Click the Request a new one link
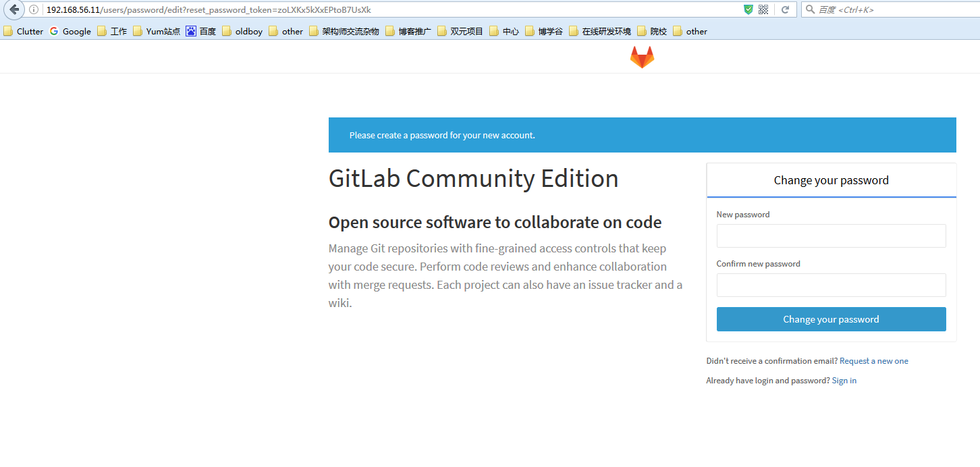980x467 pixels. pyautogui.click(x=873, y=361)
